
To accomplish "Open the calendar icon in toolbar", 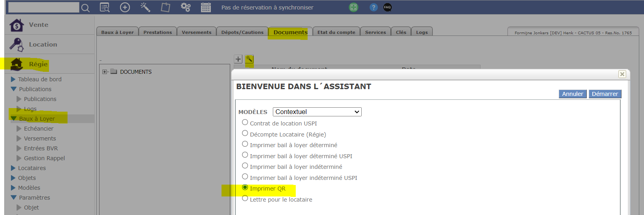I will (x=206, y=7).
